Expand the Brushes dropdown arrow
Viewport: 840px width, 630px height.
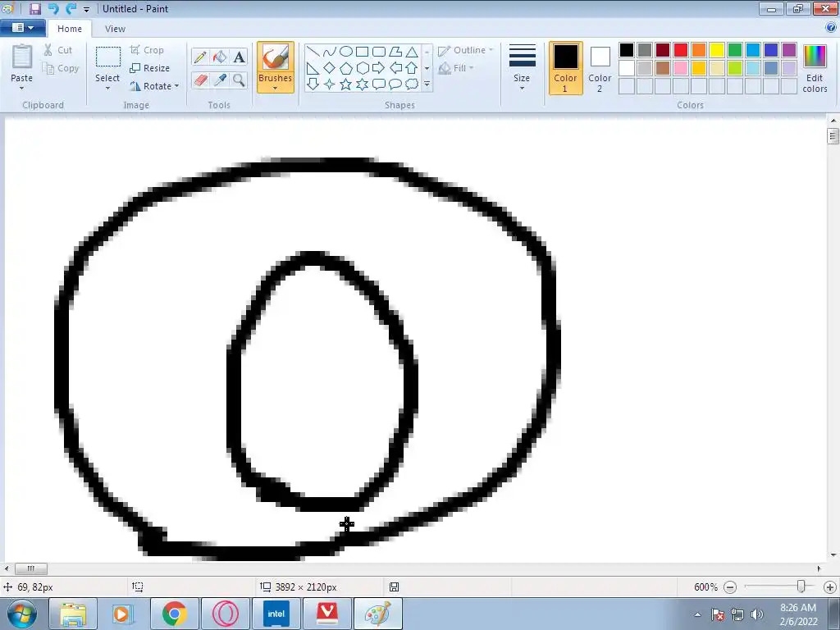coord(276,89)
